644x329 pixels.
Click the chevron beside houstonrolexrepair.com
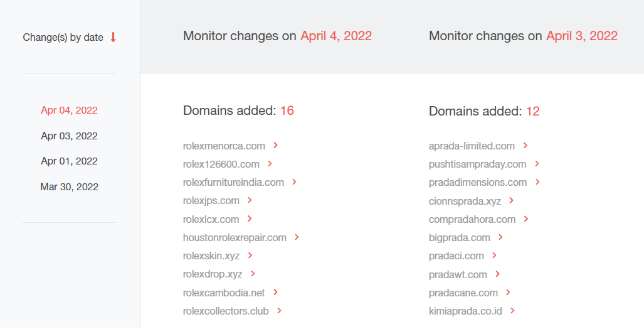297,237
